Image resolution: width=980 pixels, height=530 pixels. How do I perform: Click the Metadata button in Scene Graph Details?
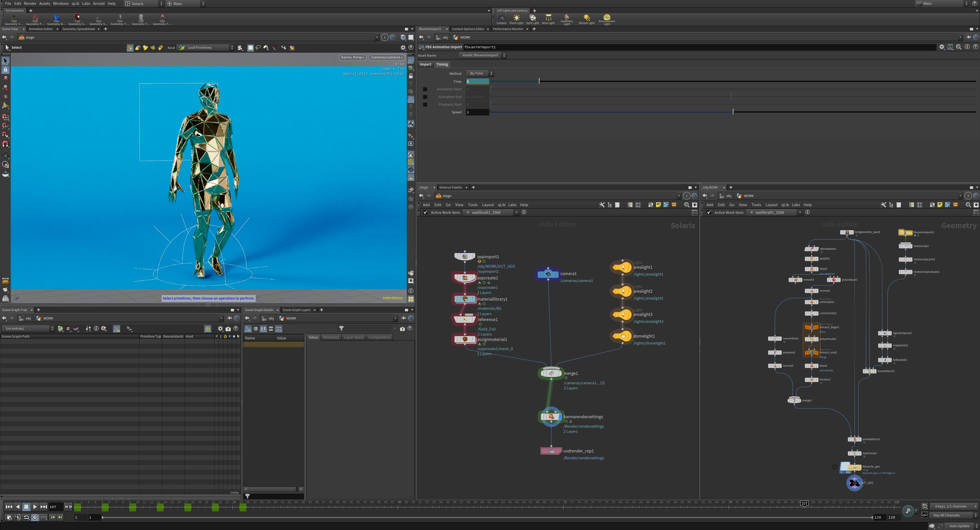(330, 337)
